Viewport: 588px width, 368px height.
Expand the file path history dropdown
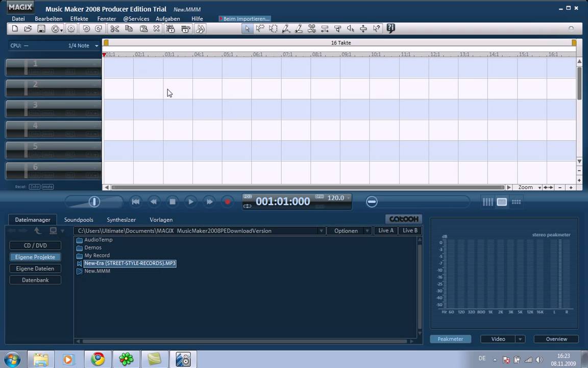tap(321, 231)
